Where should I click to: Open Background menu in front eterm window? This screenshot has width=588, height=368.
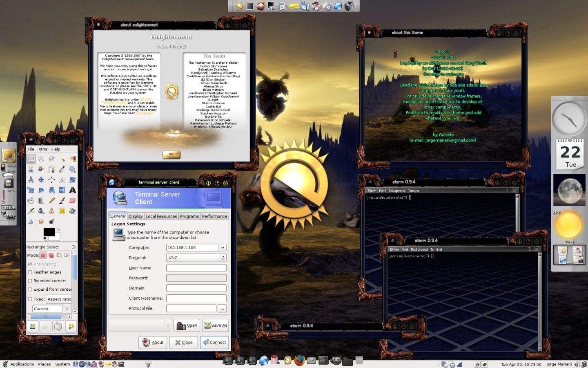419,249
